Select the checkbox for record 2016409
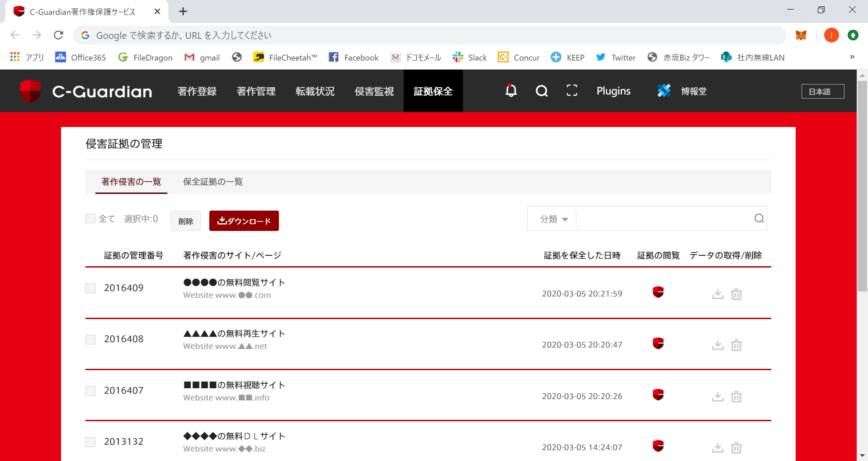Viewport: 868px width, 461px height. pyautogui.click(x=90, y=288)
